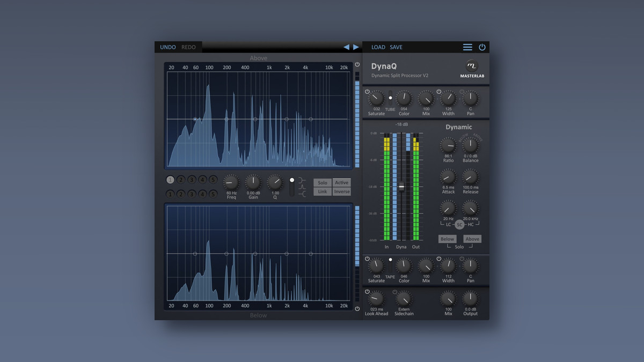Screen dimensions: 644x362
Task: Click the Active button
Action: point(342,183)
